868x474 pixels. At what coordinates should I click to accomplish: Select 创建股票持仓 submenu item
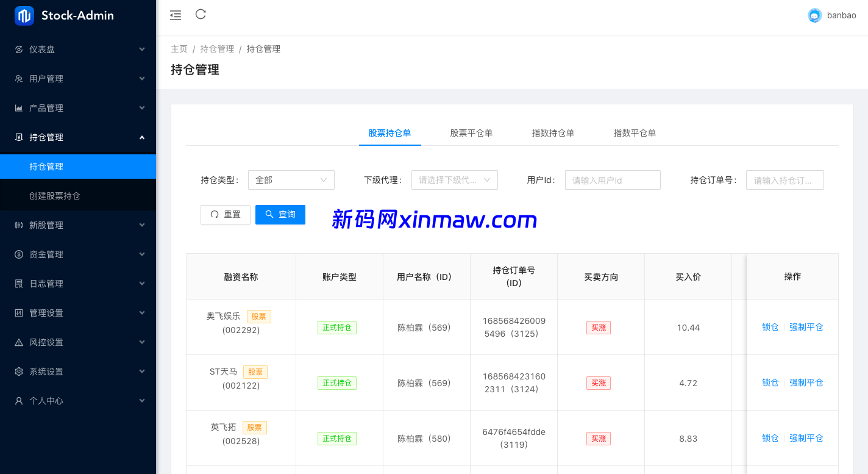point(55,196)
